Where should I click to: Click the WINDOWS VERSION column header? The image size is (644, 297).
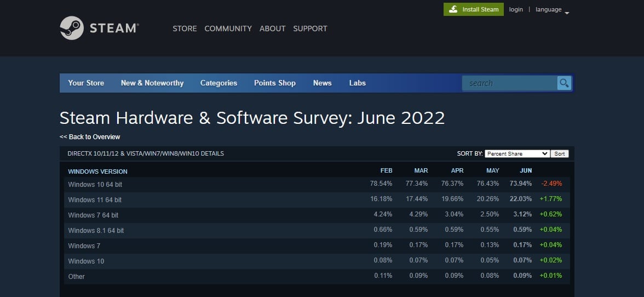click(97, 172)
